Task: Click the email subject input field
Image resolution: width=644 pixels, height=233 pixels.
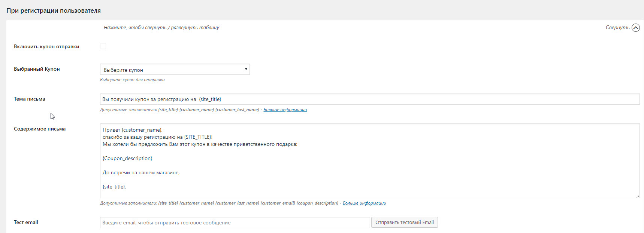Action: pos(369,99)
